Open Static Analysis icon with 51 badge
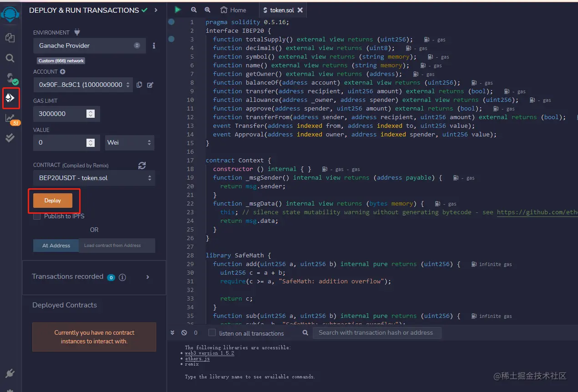578x392 pixels. coord(11,119)
